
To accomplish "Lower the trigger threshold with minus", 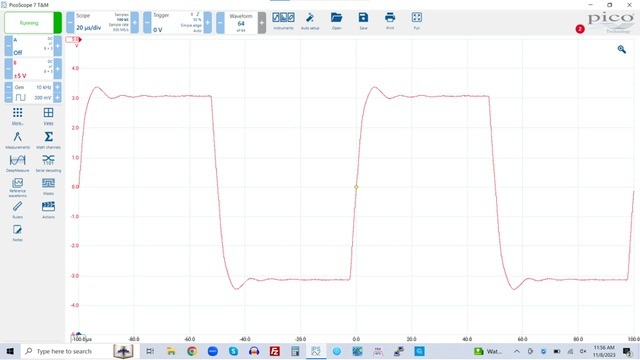I will [147, 22].
